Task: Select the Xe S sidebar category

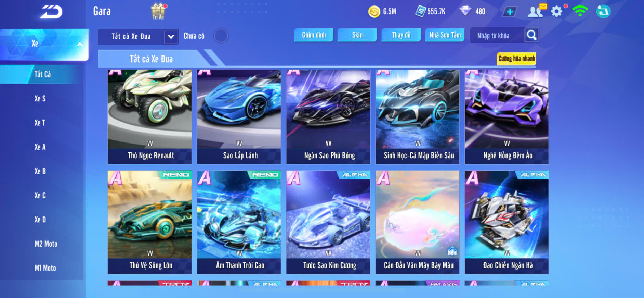Action: (x=40, y=99)
